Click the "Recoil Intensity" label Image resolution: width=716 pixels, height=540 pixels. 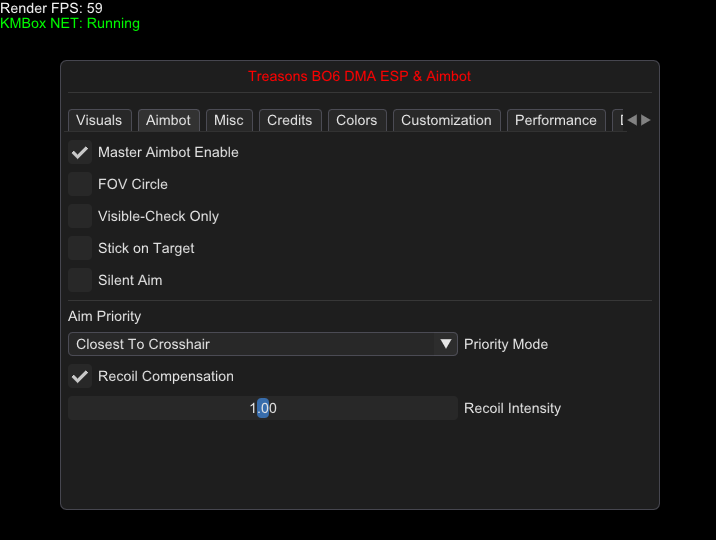(x=512, y=408)
